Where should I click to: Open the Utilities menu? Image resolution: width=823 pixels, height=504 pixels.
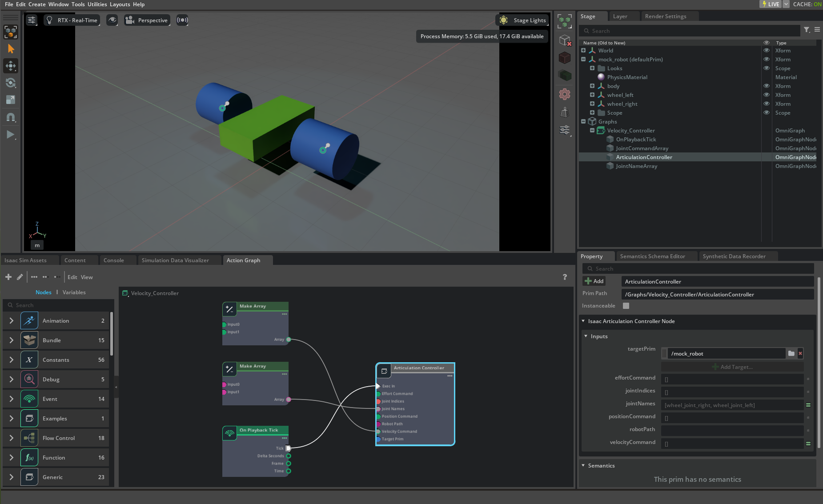[x=97, y=4]
